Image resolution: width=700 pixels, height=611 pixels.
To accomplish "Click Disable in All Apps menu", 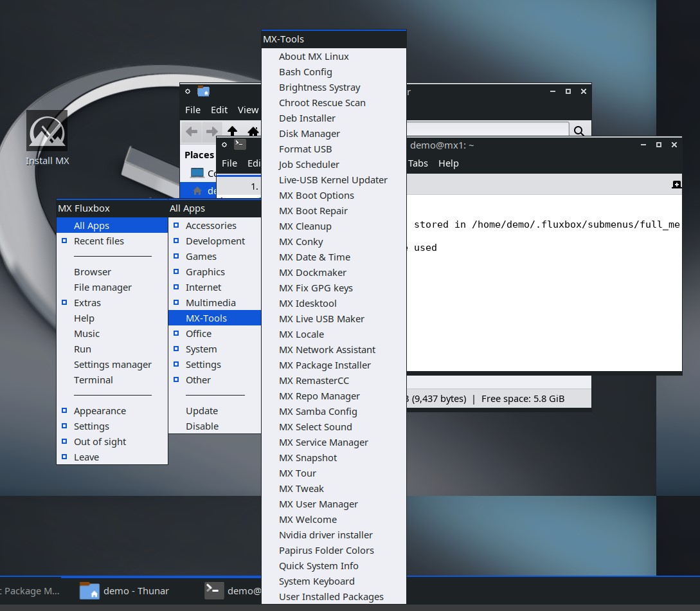I will 215,426.
